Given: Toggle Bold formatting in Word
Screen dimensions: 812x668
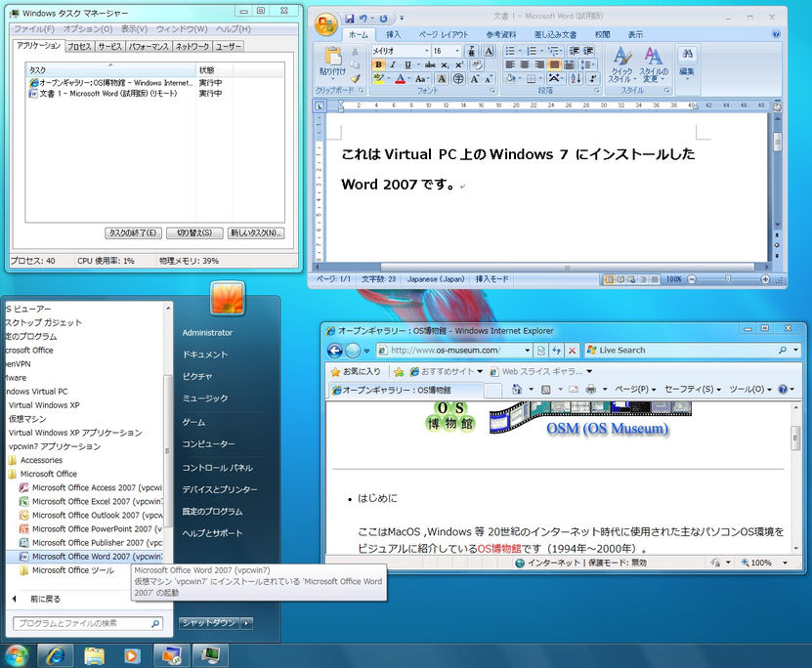Looking at the screenshot, I should pyautogui.click(x=378, y=64).
